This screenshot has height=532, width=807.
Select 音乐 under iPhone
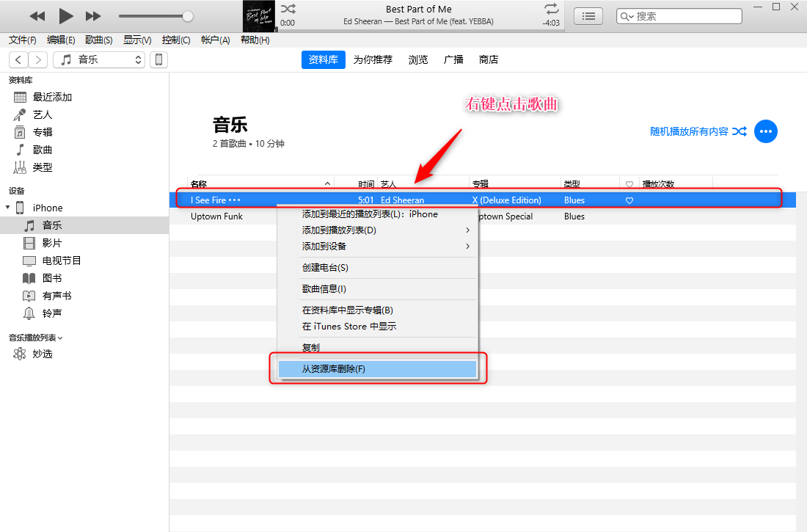pyautogui.click(x=84, y=225)
